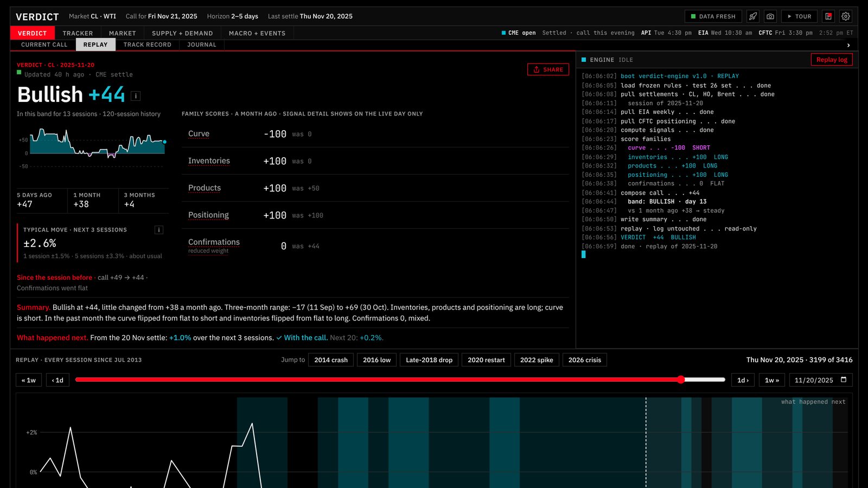Image resolution: width=868 pixels, height=488 pixels.
Task: Jump to the Late-2018 drop
Action: 429,359
